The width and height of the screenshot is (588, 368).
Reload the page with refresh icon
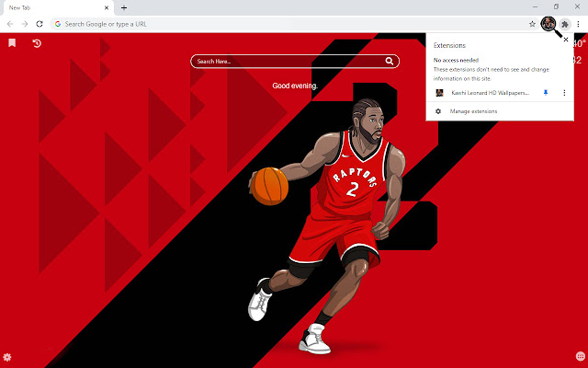click(40, 24)
